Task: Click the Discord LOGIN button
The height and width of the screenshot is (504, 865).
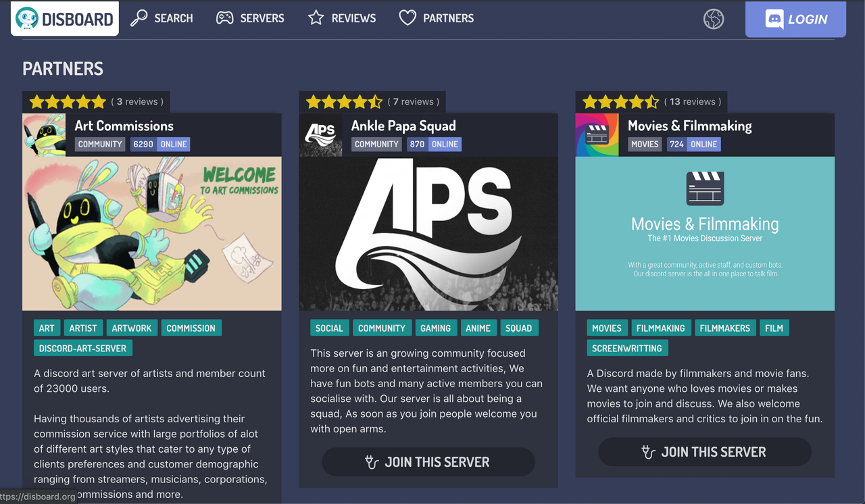Action: click(x=795, y=19)
